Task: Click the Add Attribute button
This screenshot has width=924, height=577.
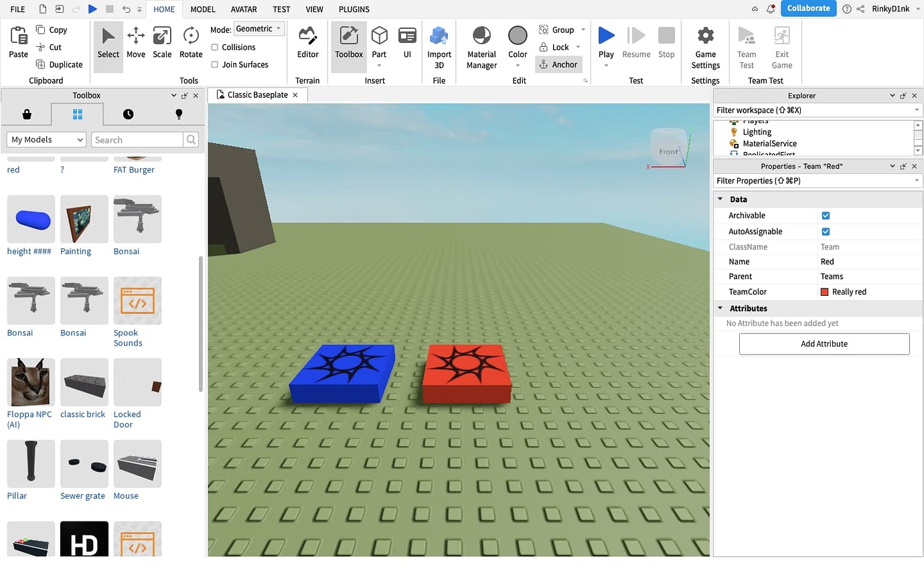Action: click(824, 343)
